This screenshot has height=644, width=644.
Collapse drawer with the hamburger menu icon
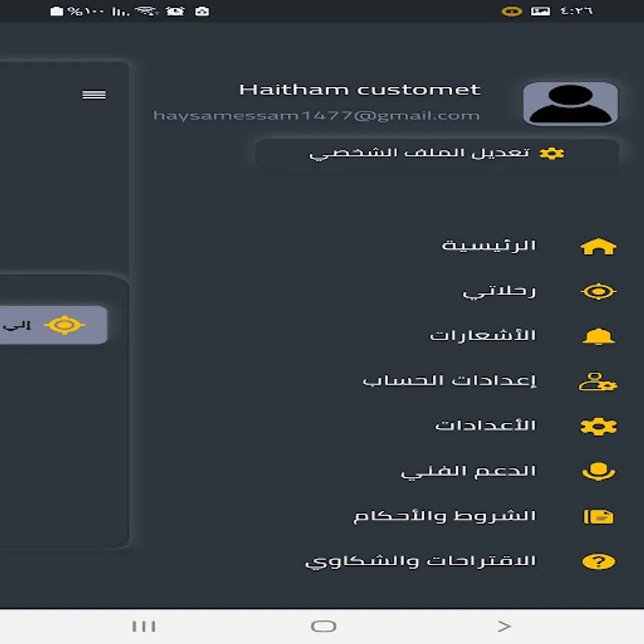94,94
